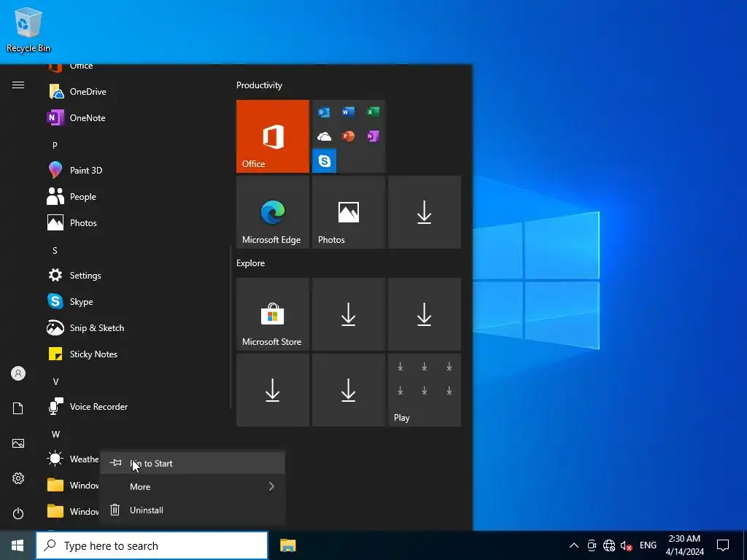The image size is (747, 560).
Task: Select Uninstall in the context menu
Action: click(193, 510)
